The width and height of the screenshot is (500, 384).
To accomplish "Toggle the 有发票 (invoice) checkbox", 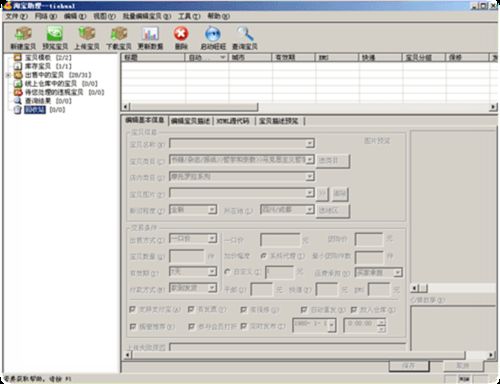I will click(191, 309).
